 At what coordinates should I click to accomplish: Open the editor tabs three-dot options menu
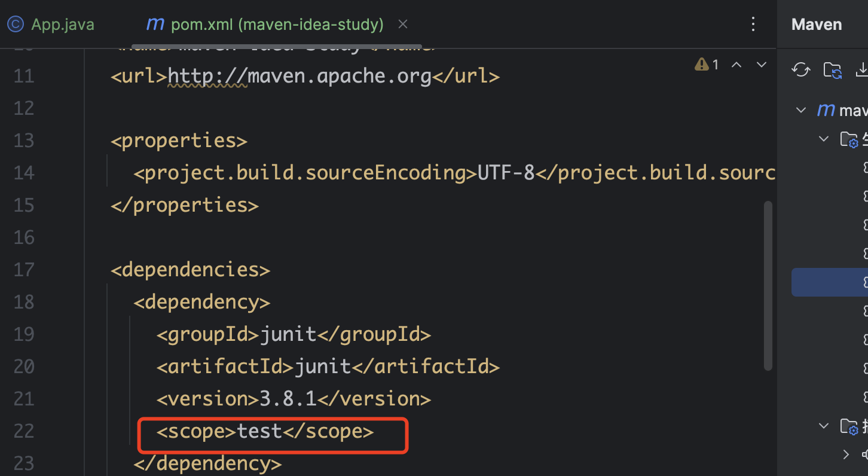click(753, 25)
